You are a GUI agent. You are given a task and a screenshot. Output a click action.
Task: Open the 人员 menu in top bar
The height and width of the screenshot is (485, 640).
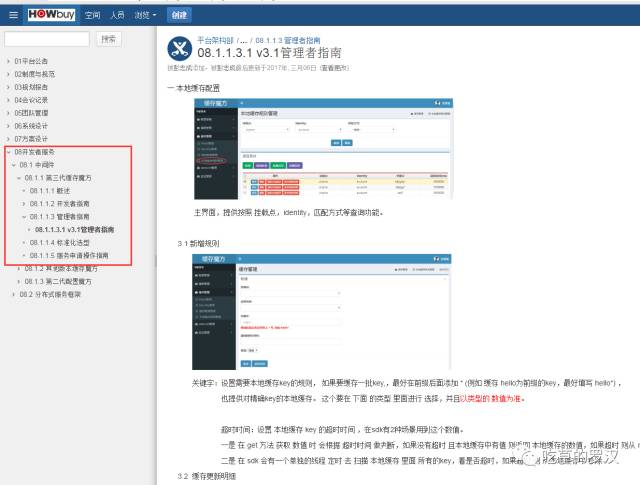point(118,15)
